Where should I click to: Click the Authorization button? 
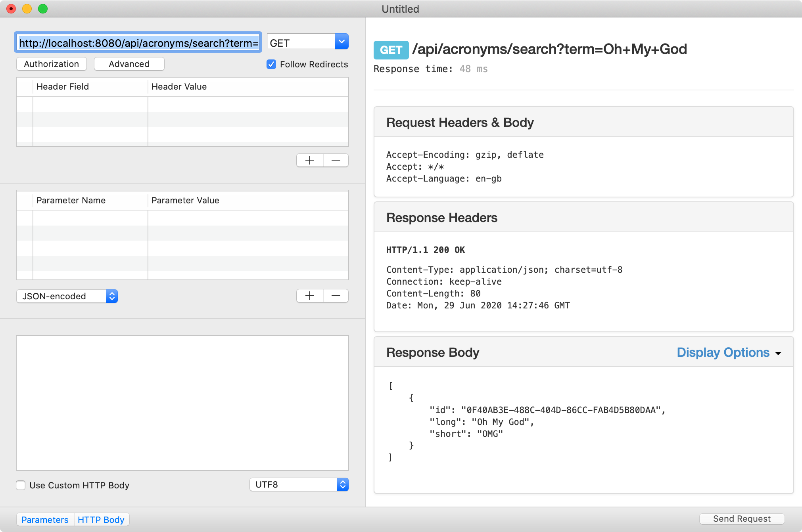[x=52, y=64]
